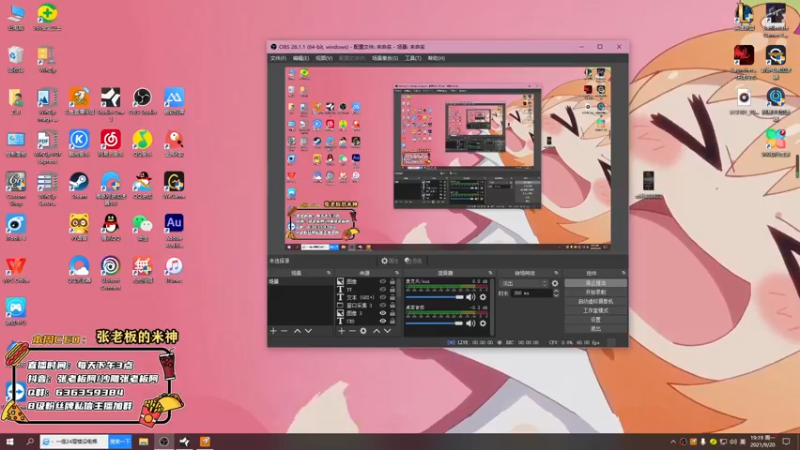Move the scene down in list

(308, 331)
